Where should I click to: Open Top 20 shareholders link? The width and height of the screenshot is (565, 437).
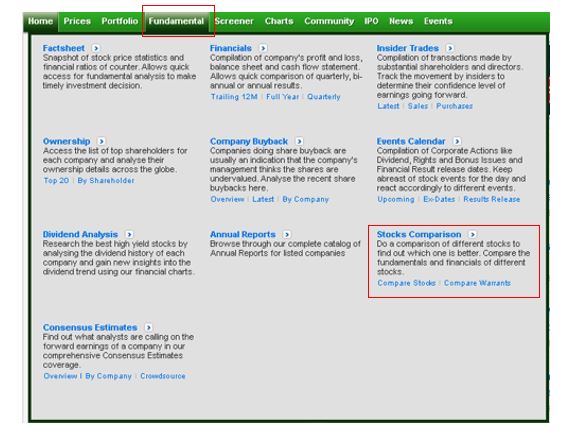tap(56, 180)
